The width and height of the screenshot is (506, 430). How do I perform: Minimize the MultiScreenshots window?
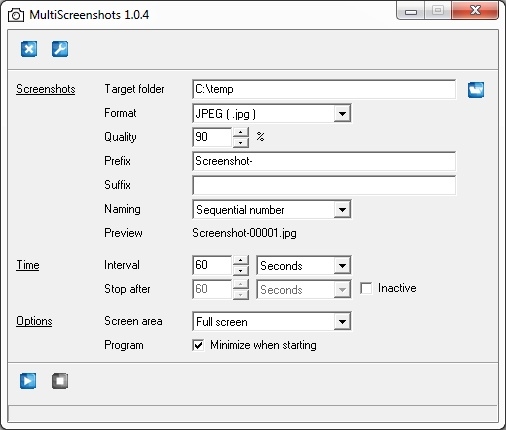[x=411, y=12]
